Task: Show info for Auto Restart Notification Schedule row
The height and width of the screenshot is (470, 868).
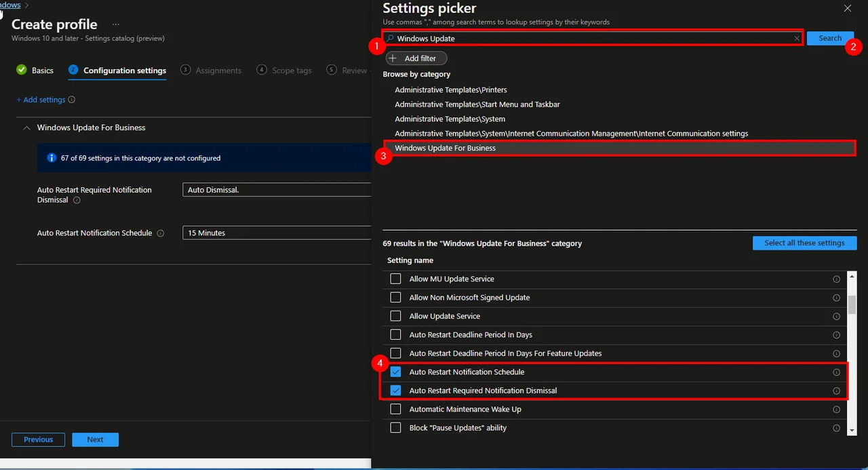Action: coord(836,372)
